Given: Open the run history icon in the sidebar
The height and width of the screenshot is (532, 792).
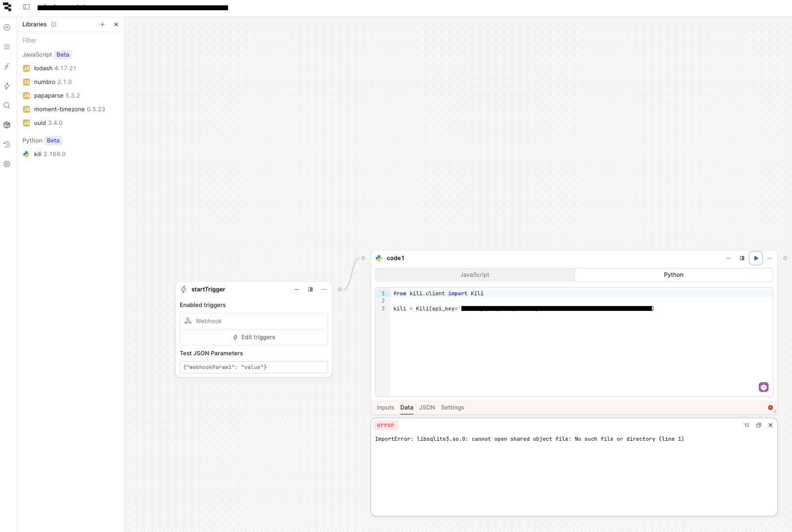Looking at the screenshot, I should click(7, 144).
